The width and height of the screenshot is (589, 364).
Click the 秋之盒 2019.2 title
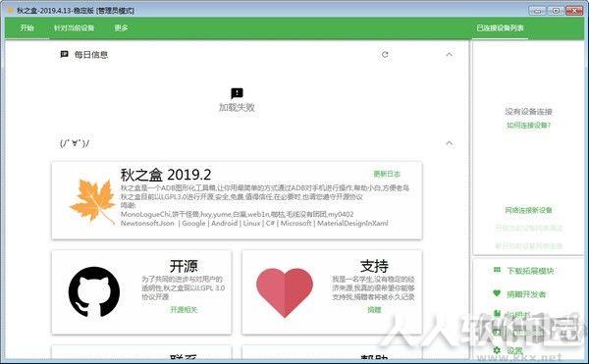coord(166,175)
